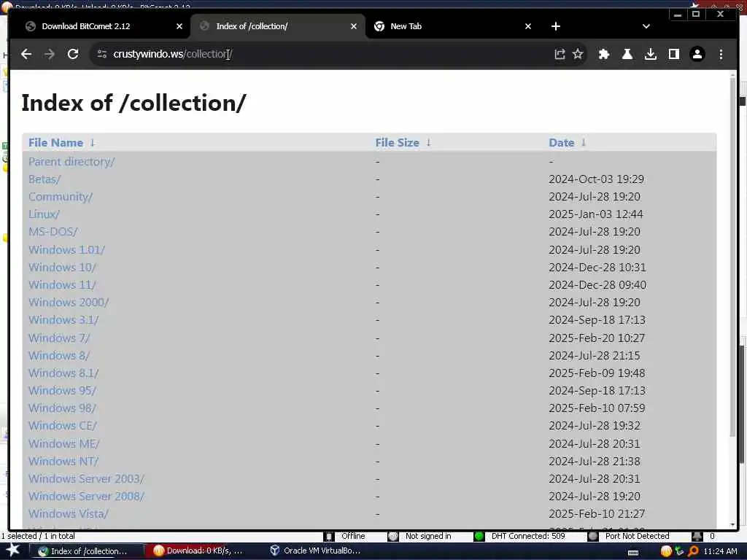The image size is (747, 560).
Task: Open the Linux folder
Action: click(x=44, y=214)
